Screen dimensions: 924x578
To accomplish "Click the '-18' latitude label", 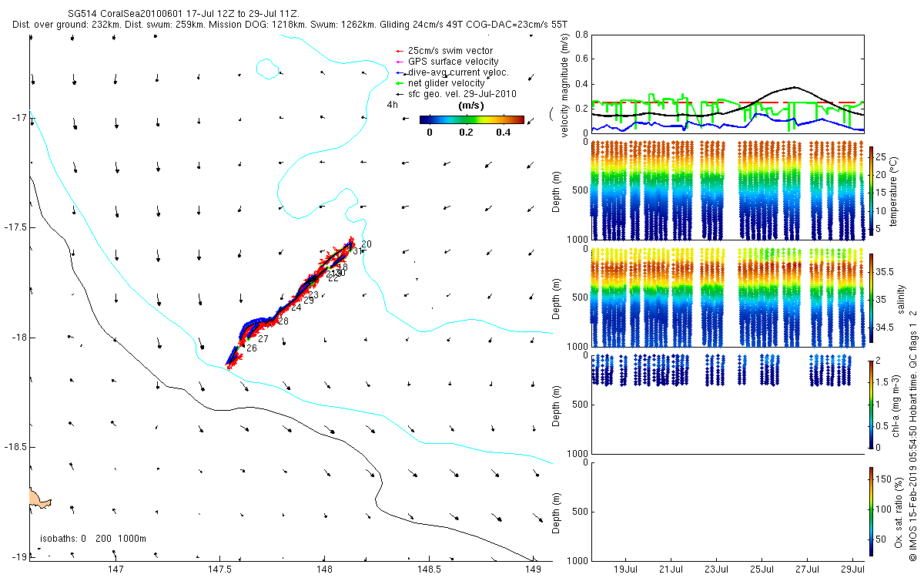I will point(18,338).
